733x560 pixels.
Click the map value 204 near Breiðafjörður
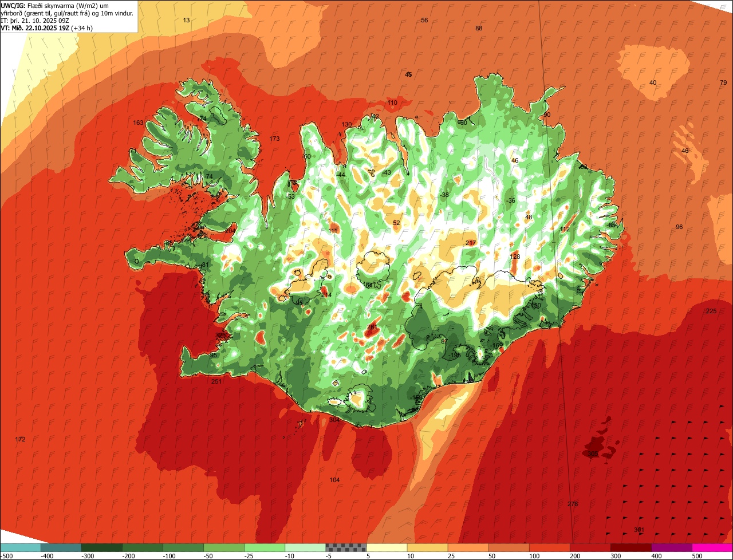(230, 231)
